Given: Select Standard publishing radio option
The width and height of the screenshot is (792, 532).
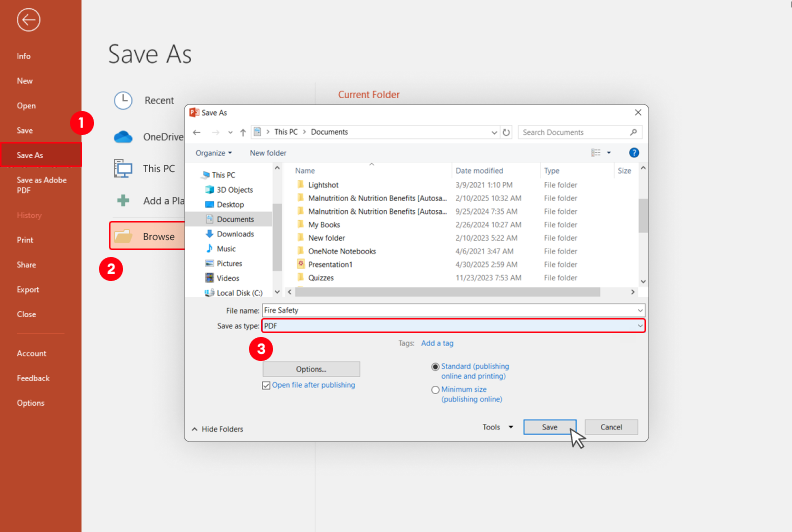Looking at the screenshot, I should click(x=435, y=367).
